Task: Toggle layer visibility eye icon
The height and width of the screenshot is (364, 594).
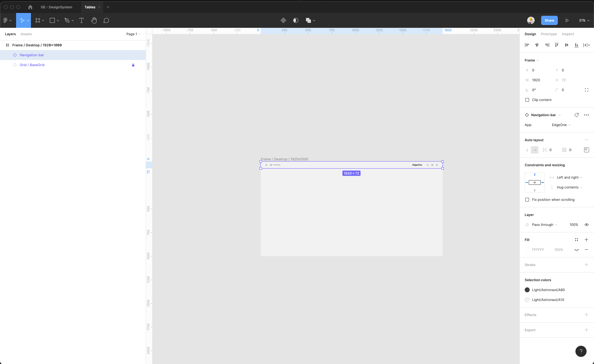Action: (586, 225)
